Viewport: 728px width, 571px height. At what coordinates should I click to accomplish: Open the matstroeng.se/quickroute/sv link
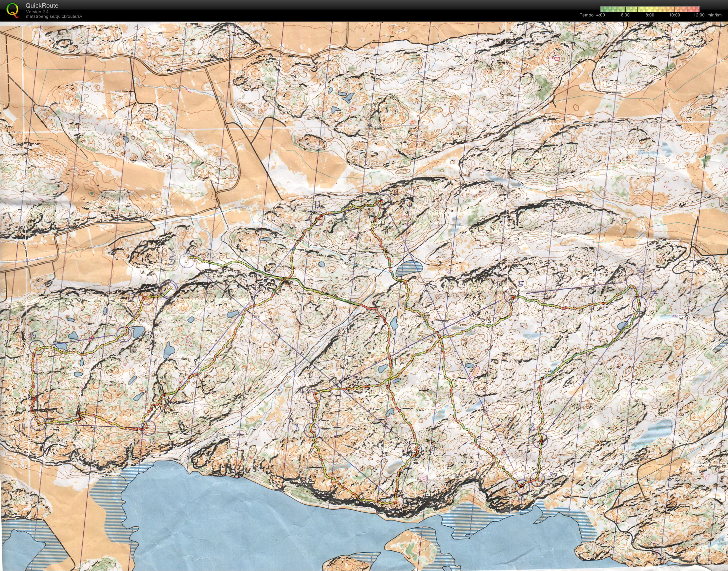tap(54, 16)
